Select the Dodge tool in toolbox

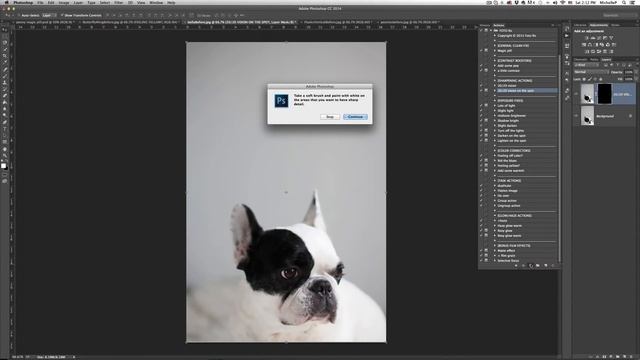(x=5, y=116)
